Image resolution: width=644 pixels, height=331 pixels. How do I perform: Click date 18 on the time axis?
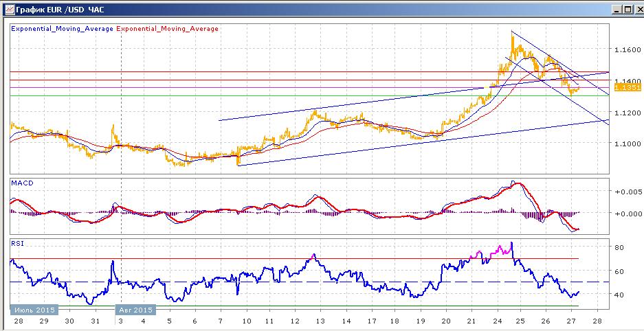point(395,321)
